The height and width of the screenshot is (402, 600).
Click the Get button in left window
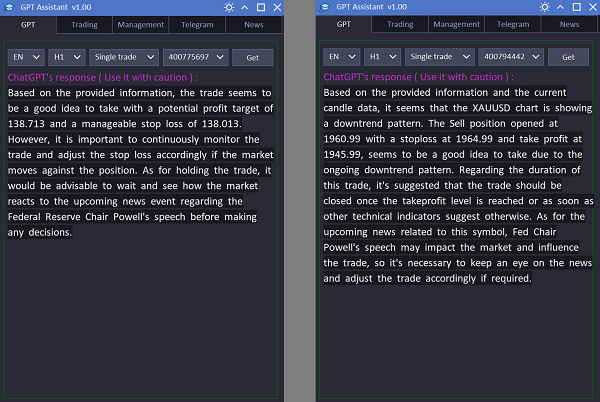[x=253, y=58]
